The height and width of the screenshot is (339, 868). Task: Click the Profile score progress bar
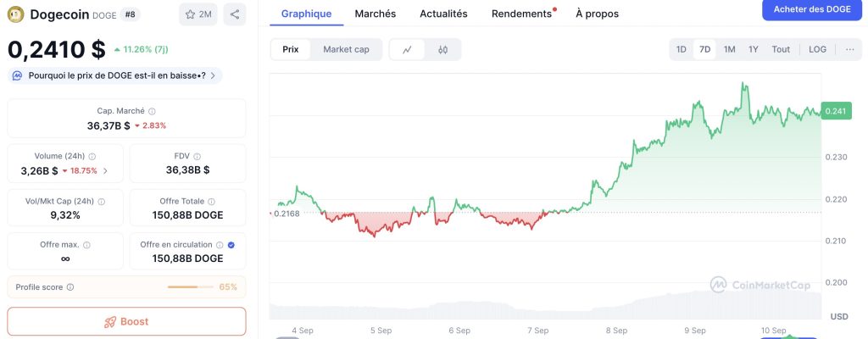[x=191, y=287]
